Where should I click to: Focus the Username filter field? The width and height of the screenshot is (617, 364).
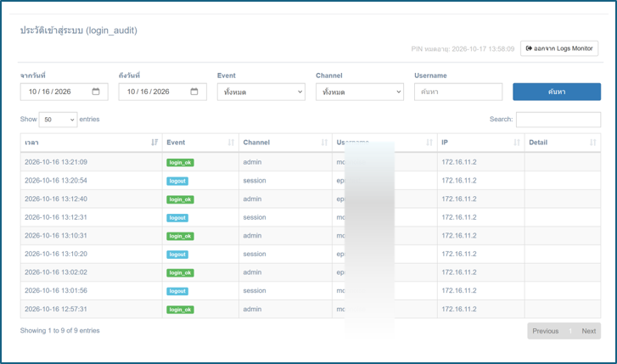pyautogui.click(x=458, y=92)
